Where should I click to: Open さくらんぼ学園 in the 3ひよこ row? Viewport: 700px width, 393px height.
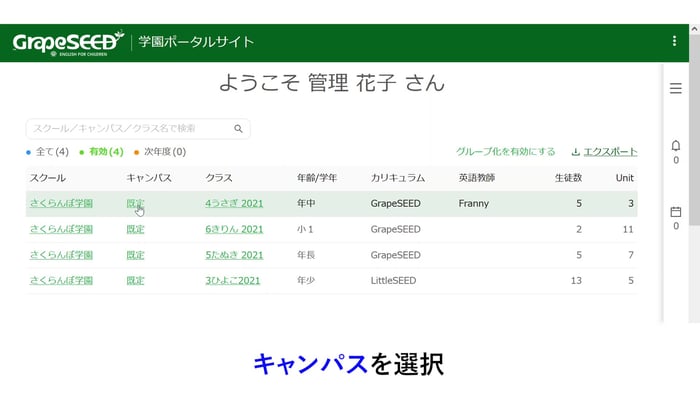click(61, 280)
